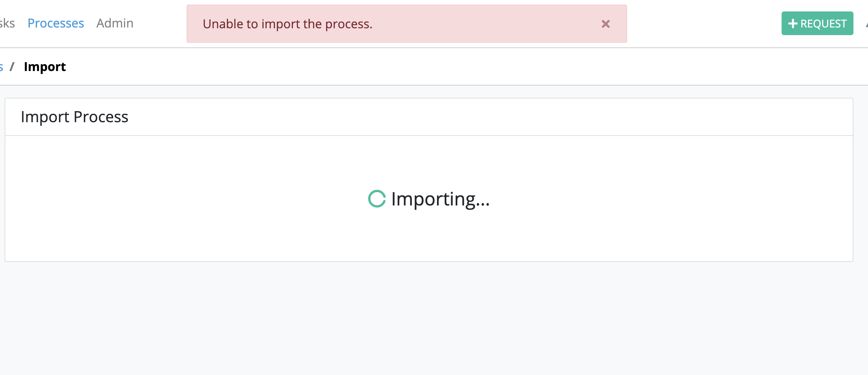Switch to the Processes navigation tab
Viewport: 868px width, 375px height.
56,23
